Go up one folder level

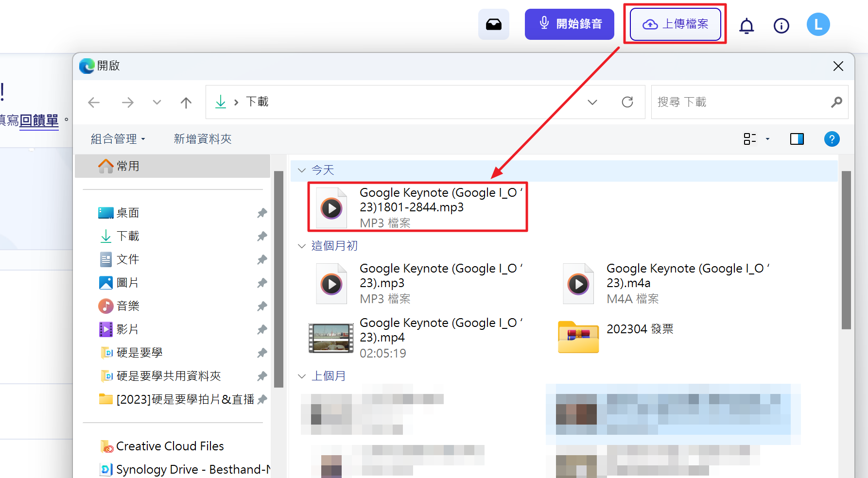(x=186, y=102)
